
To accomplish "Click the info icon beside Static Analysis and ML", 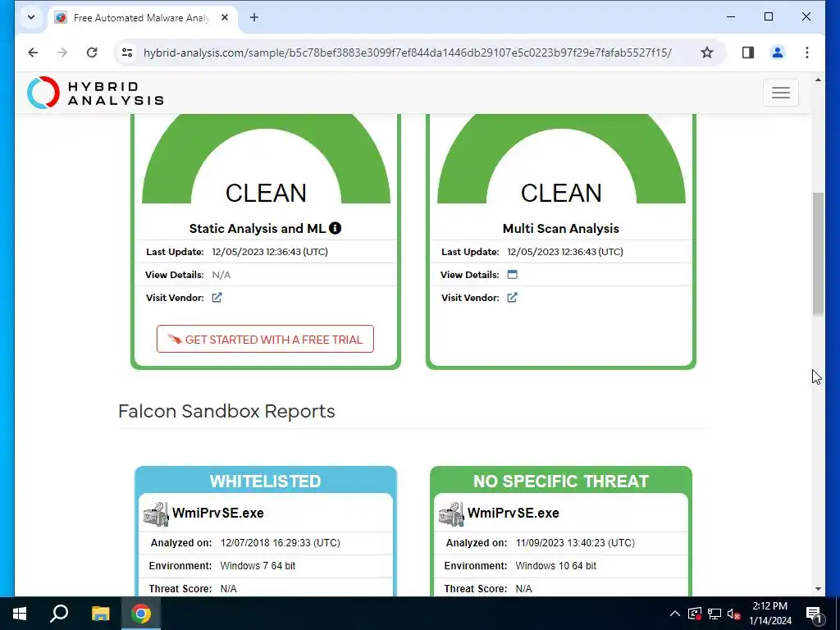I will point(335,228).
